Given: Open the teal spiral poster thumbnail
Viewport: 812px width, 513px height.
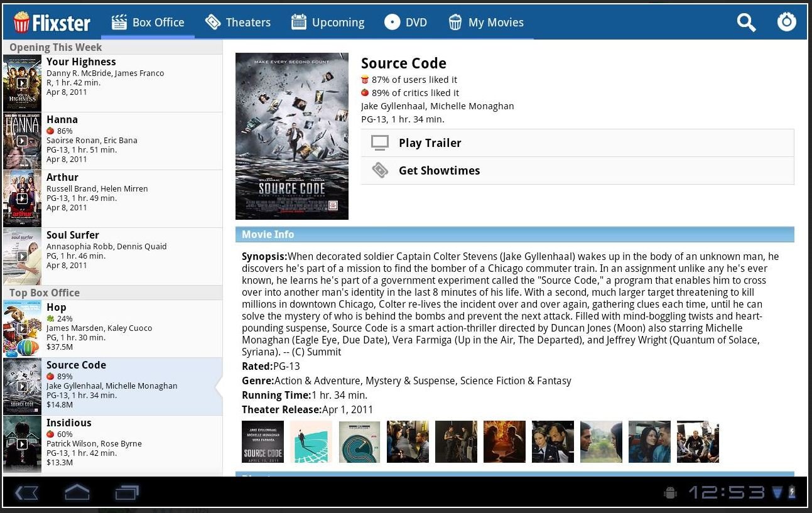Looking at the screenshot, I should tap(359, 441).
